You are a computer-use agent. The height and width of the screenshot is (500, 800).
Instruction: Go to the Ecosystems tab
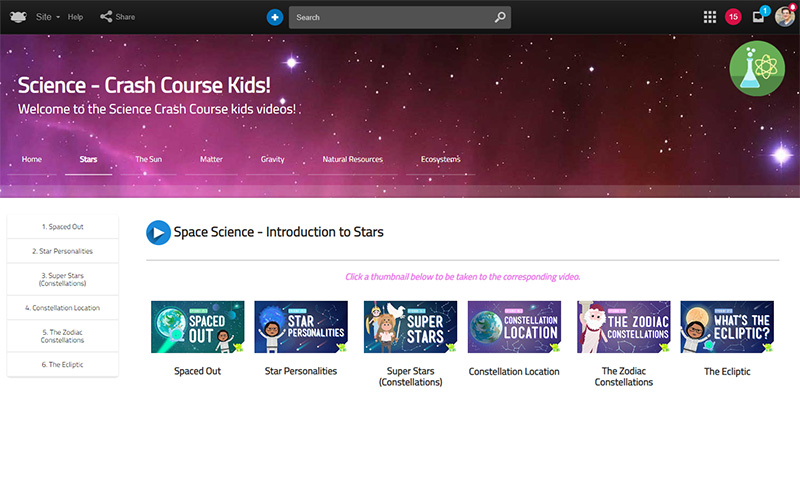440,159
